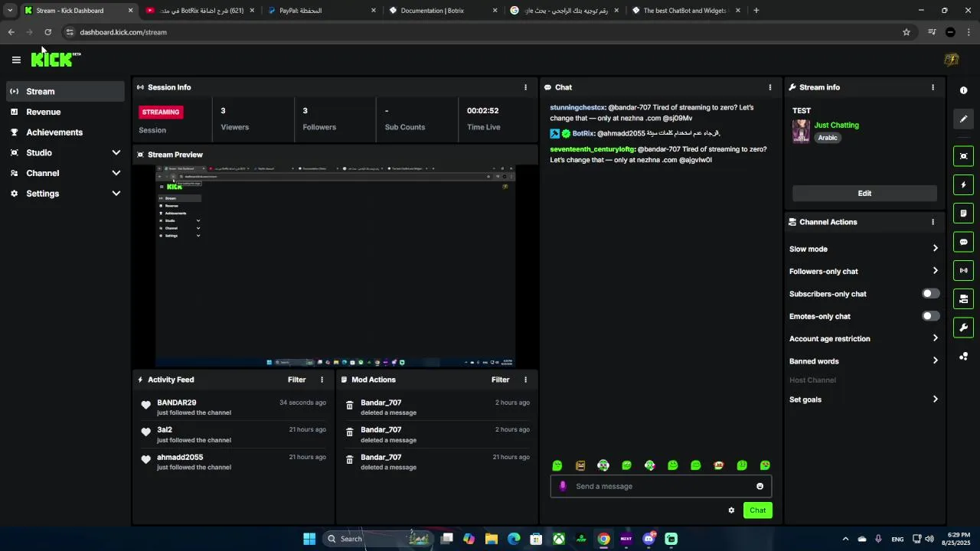This screenshot has height=551, width=980.
Task: Open Activity Feed Filter
Action: point(296,380)
